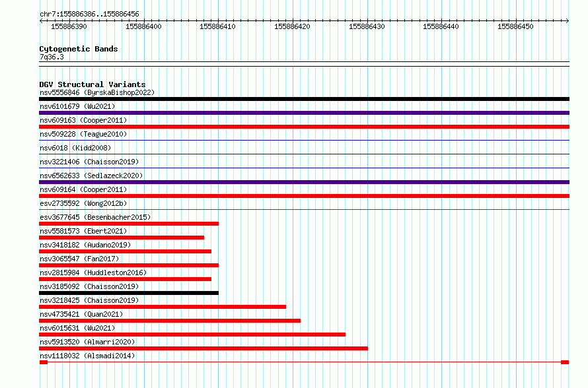The height and width of the screenshot is (388, 588).
Task: Select the black nsv3185092 variant bar
Action: pyautogui.click(x=129, y=293)
